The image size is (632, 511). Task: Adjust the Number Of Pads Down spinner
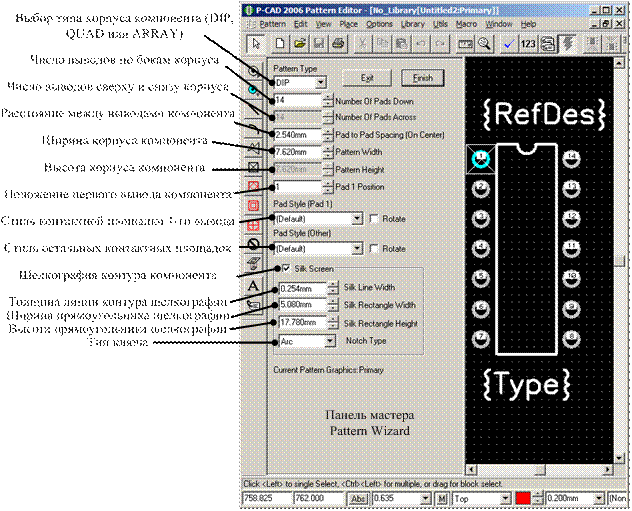click(328, 100)
